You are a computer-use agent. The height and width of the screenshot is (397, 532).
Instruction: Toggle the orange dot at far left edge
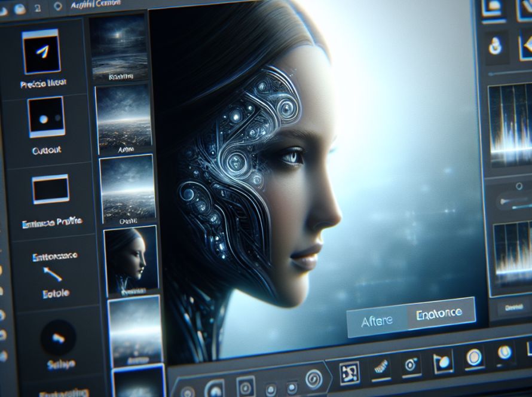coord(3,271)
